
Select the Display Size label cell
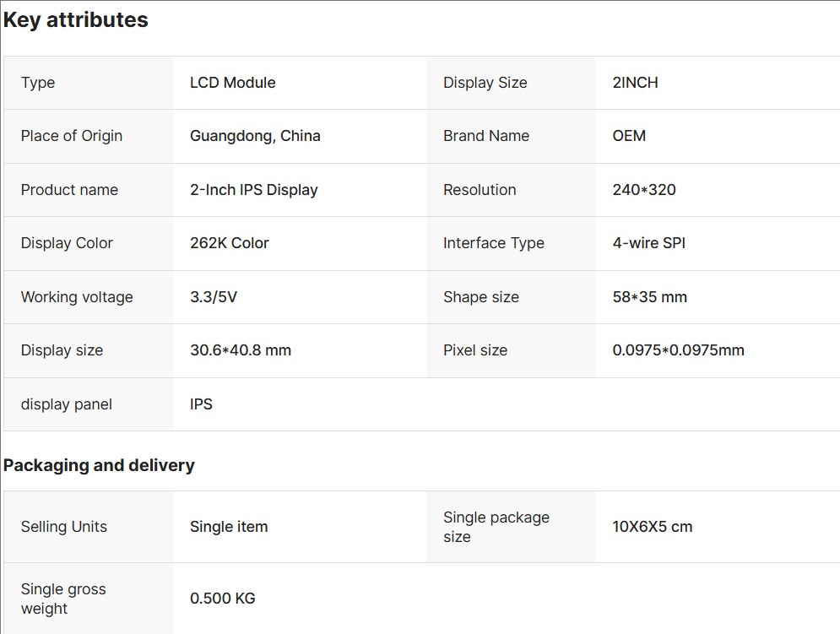(x=485, y=83)
